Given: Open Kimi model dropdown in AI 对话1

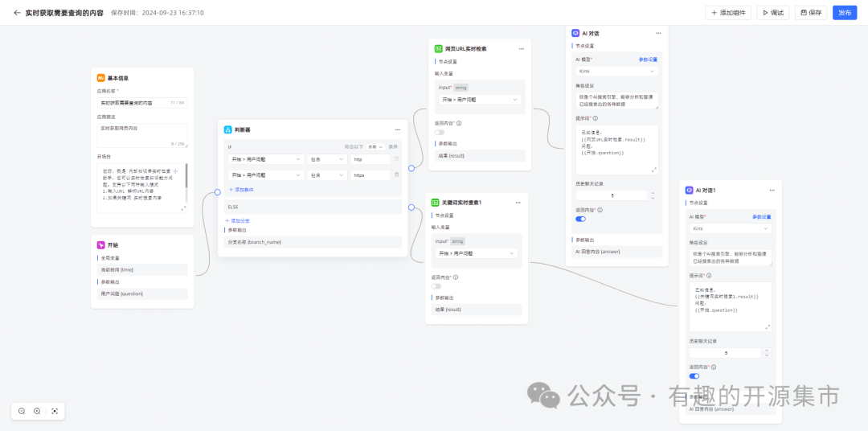Looking at the screenshot, I should [x=730, y=228].
